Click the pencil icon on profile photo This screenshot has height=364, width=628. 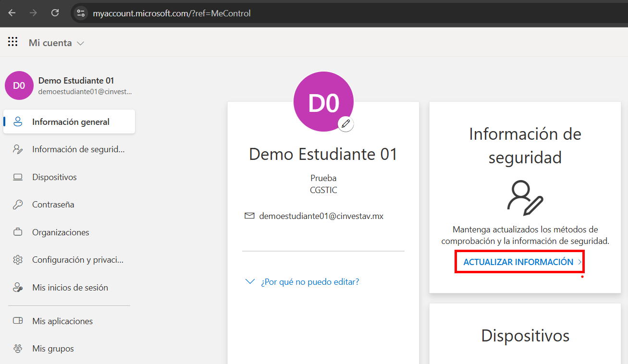point(345,124)
